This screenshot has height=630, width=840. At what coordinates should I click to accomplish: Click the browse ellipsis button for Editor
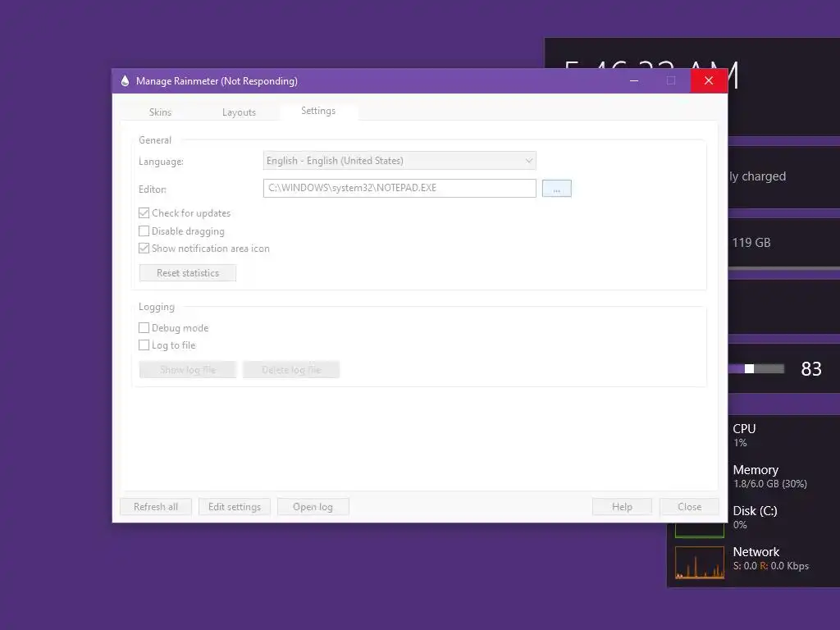[x=557, y=189]
